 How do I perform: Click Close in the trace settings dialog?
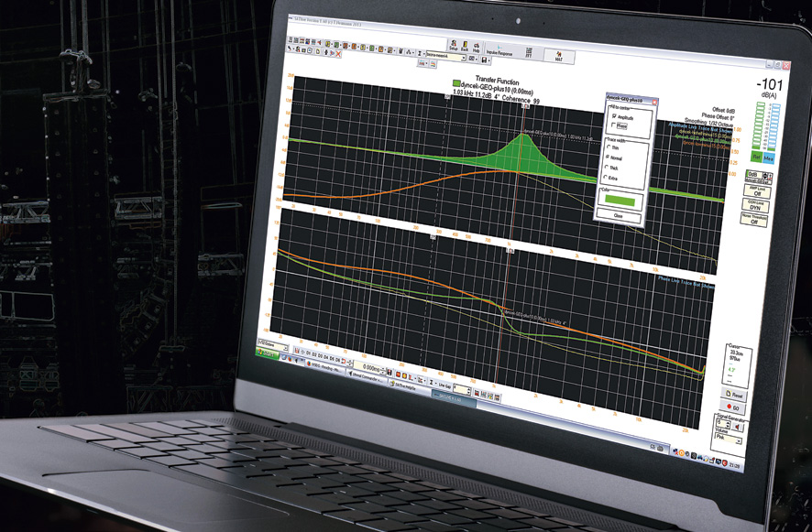(618, 215)
